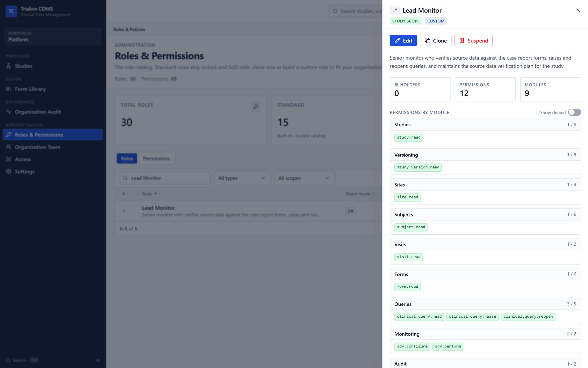Click the Monitoring module header
Screen dimensions: 588x368
click(485, 334)
